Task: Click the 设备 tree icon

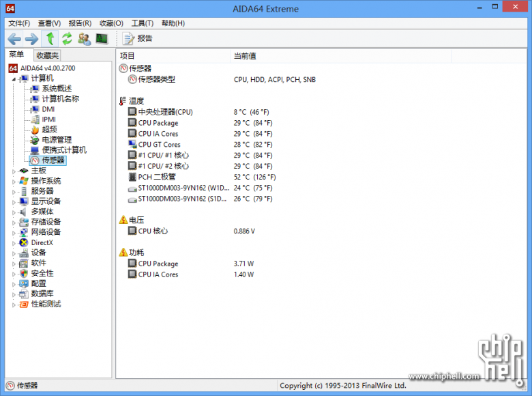Action: click(x=24, y=253)
